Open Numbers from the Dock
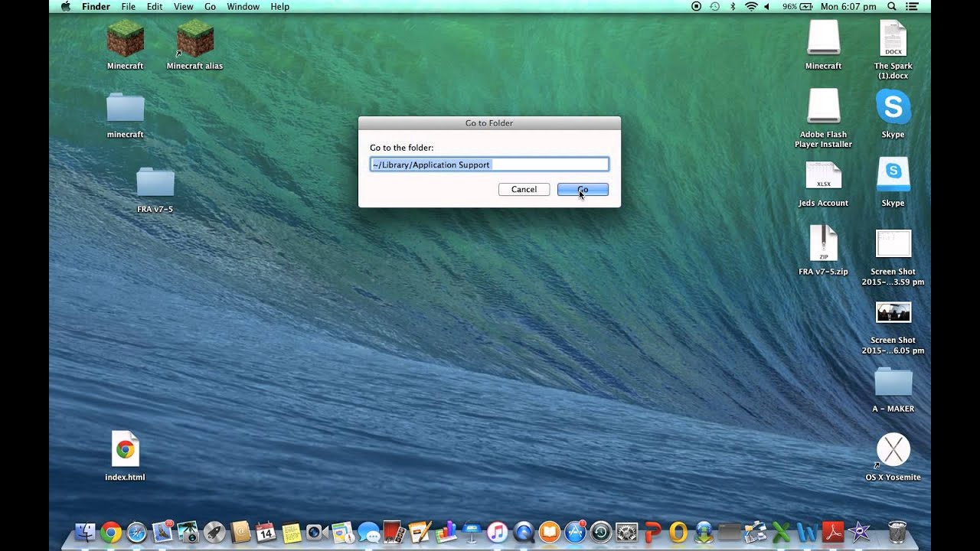The image size is (980, 551). coord(446,532)
